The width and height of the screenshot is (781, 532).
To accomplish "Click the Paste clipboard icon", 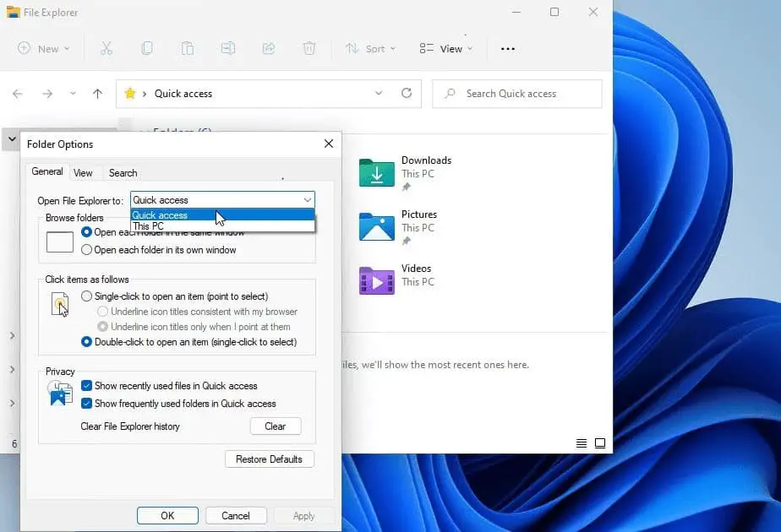I will (x=188, y=48).
